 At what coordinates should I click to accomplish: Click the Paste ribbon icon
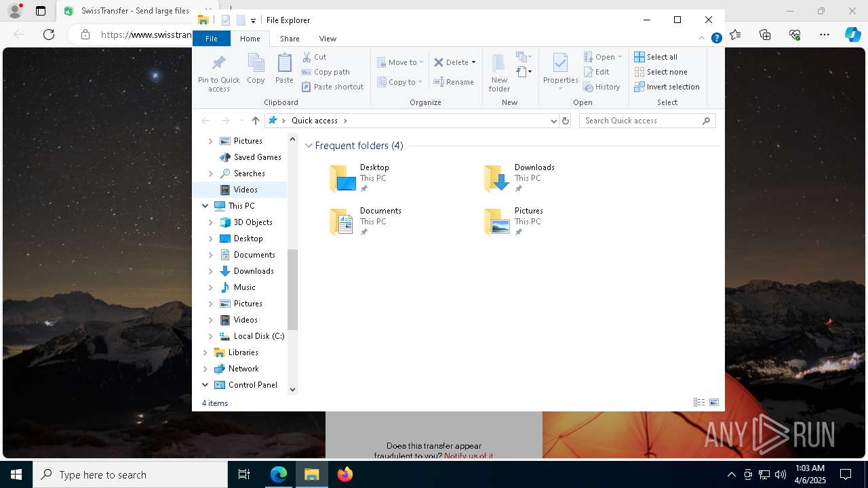pyautogui.click(x=284, y=69)
